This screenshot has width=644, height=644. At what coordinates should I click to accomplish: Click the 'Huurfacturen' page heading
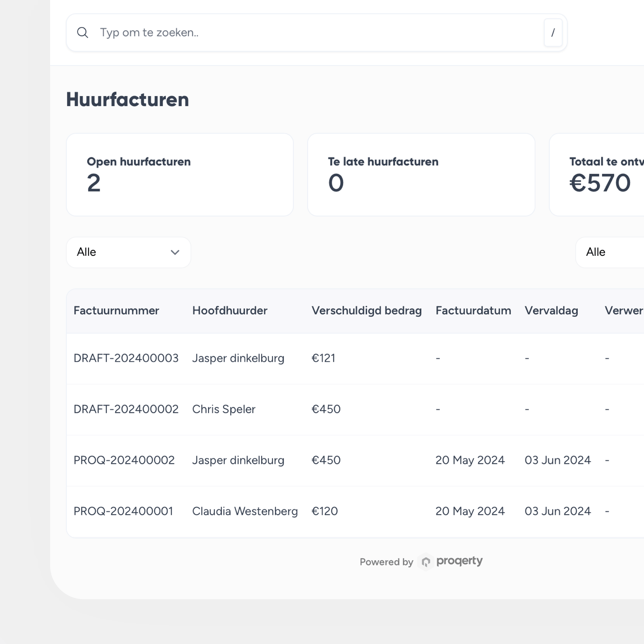[x=127, y=99]
